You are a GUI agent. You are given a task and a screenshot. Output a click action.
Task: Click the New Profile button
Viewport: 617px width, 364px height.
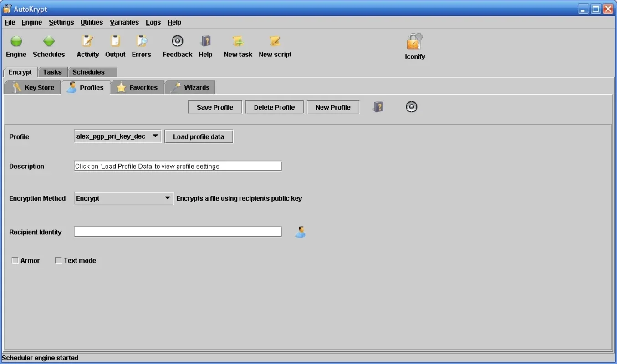pos(333,107)
